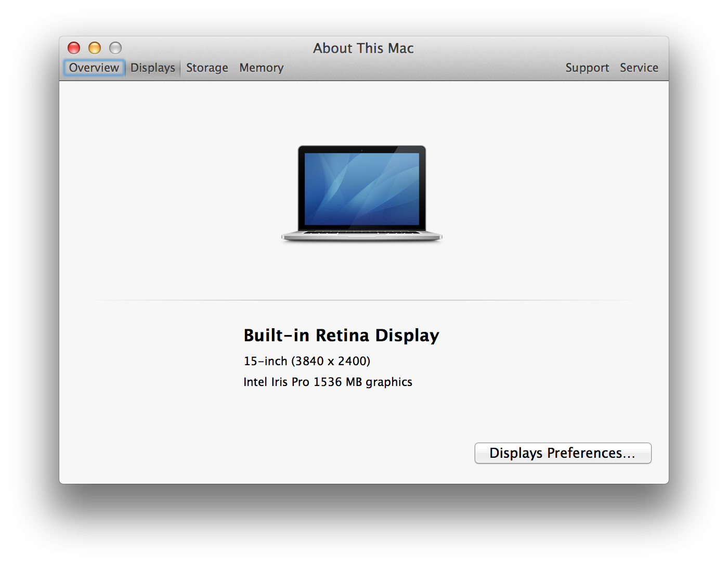Click the gray disabled zoom button
This screenshot has height=566, width=728.
(115, 48)
